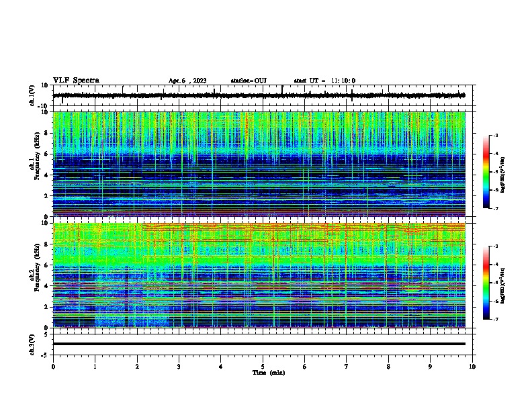Click time axis tick label "7"
Screen dimensions: 532x411
pos(347,367)
